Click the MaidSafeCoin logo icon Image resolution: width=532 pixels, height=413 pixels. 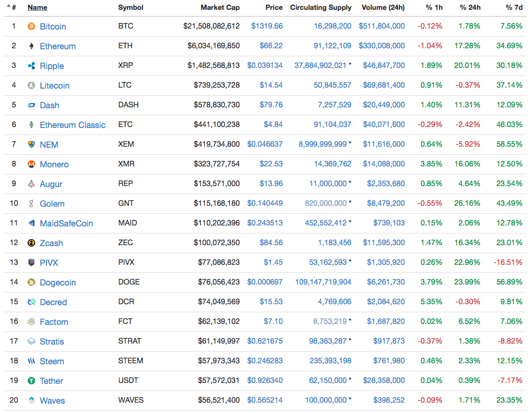coord(31,223)
